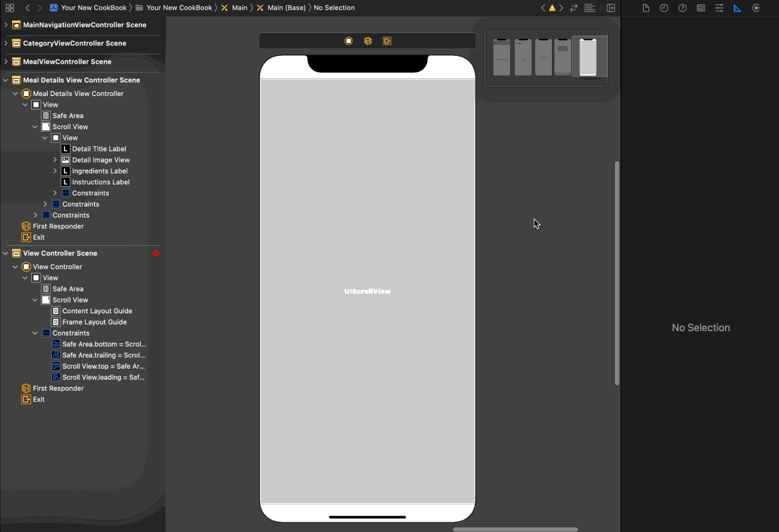Click the View Controller icon in scene dock
Image resolution: width=779 pixels, height=532 pixels.
[348, 41]
